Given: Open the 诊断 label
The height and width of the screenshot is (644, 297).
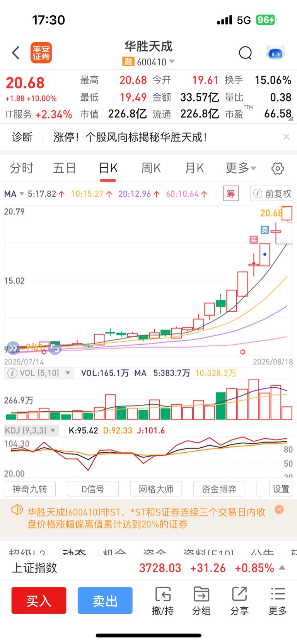Looking at the screenshot, I should click(x=22, y=137).
